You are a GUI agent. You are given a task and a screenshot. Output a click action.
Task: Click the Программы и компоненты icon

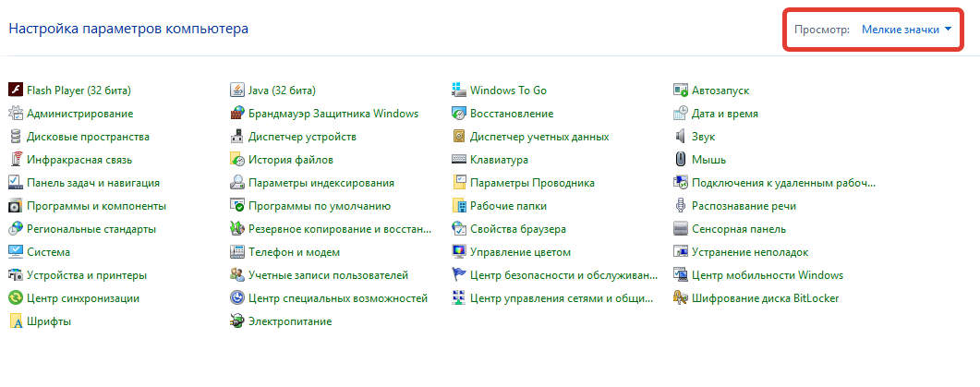point(16,206)
